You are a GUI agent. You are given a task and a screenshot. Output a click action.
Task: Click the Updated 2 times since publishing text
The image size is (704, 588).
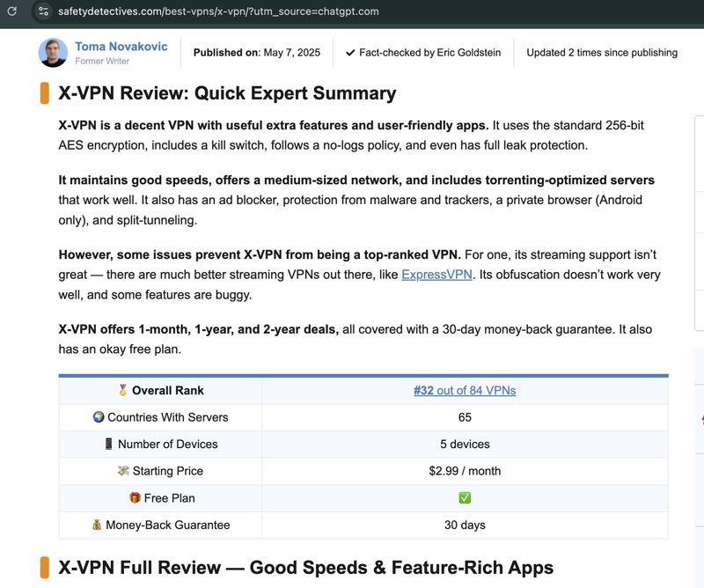(x=603, y=53)
